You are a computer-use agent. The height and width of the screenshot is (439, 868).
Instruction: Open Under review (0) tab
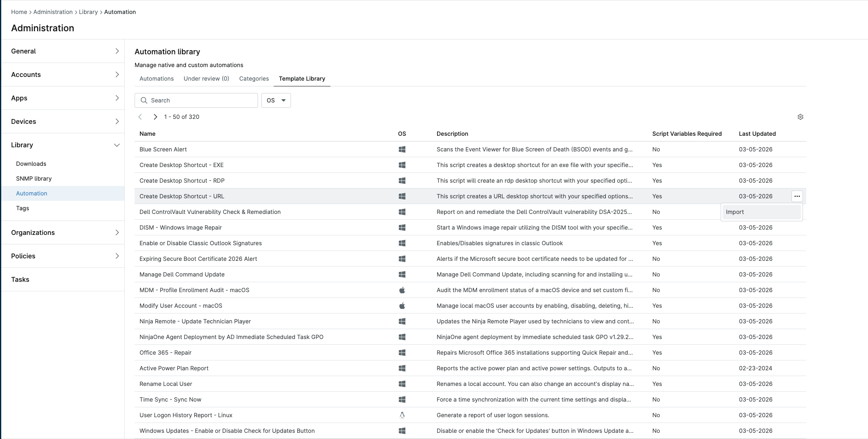coord(206,79)
